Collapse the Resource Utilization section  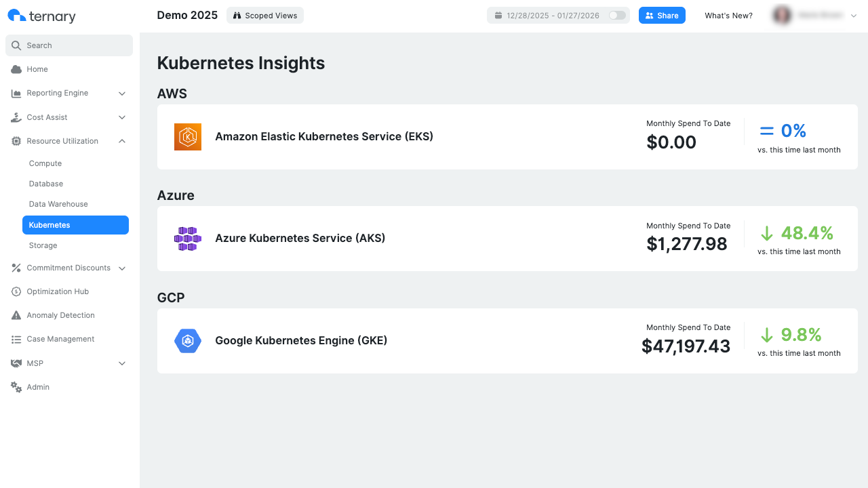click(x=122, y=141)
